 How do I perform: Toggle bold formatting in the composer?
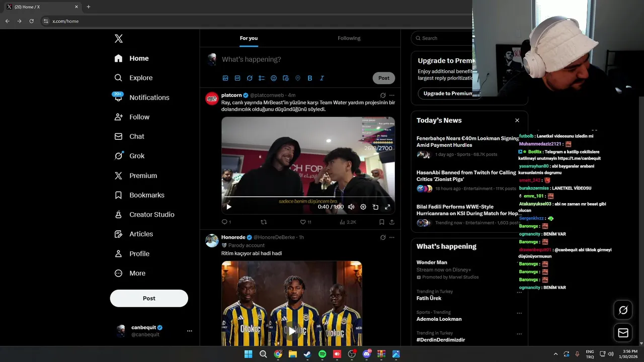pos(310,78)
